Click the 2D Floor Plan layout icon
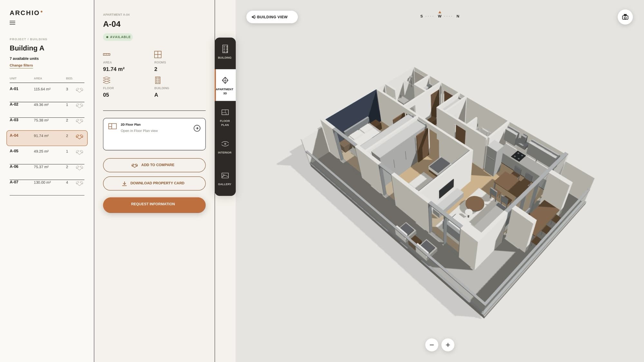 (112, 126)
